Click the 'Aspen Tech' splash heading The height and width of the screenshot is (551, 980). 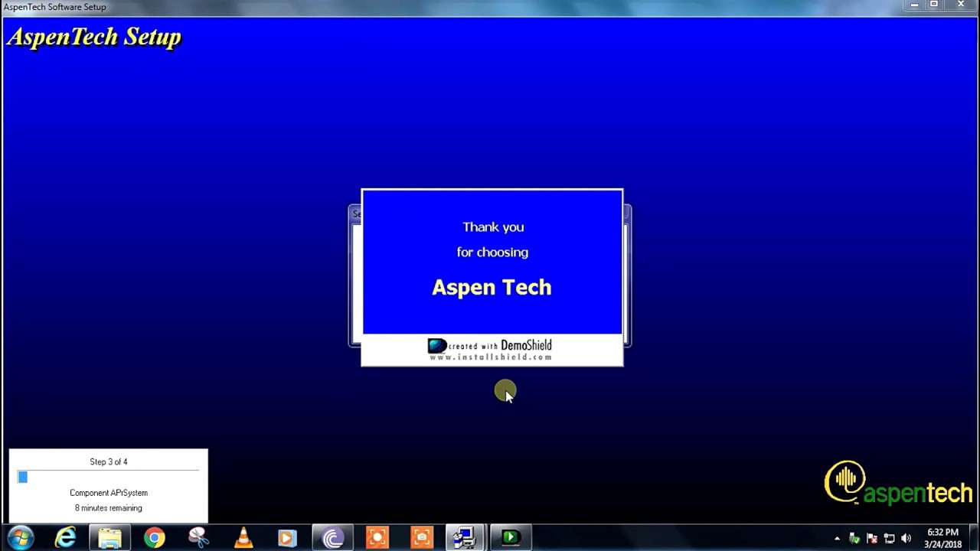(x=492, y=287)
